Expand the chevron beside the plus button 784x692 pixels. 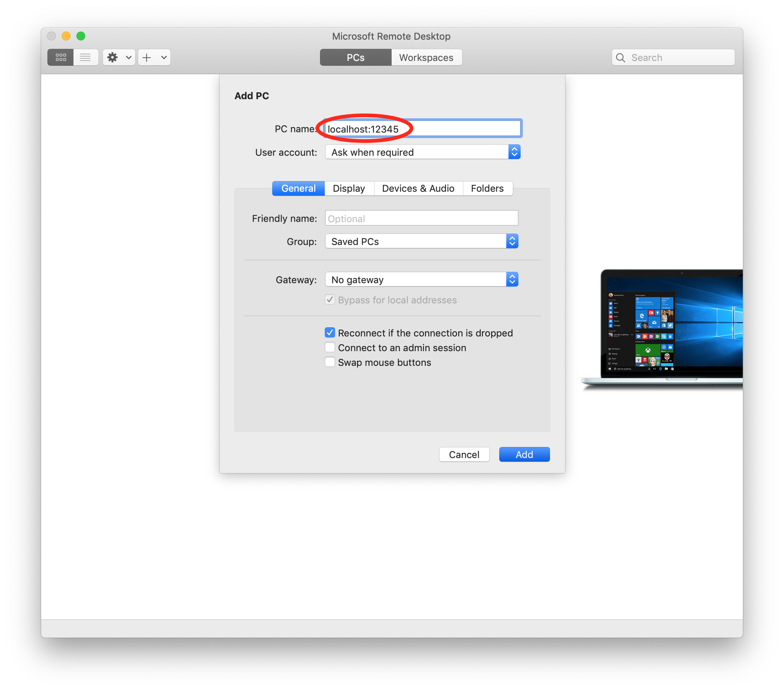164,58
